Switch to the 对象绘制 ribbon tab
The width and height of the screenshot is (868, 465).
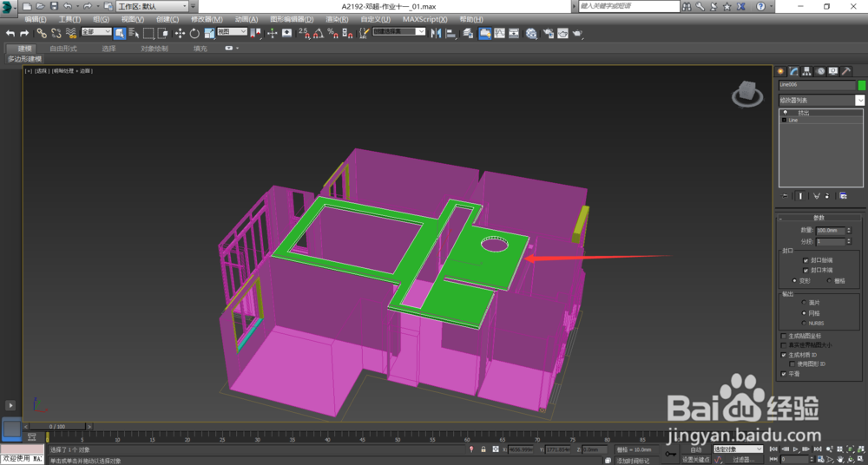coord(155,49)
